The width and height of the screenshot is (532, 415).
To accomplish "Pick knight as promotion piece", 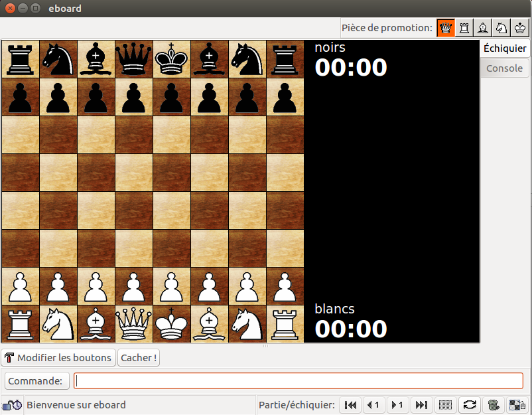I will tap(501, 28).
